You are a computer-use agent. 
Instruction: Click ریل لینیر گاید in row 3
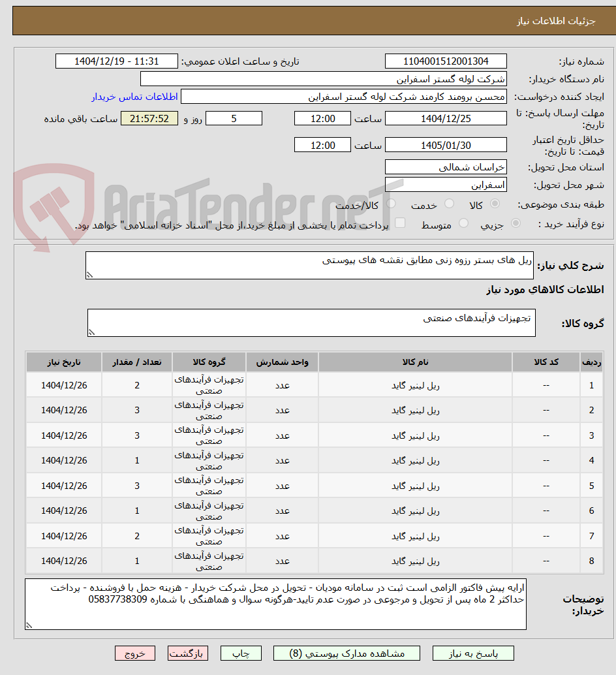[415, 436]
